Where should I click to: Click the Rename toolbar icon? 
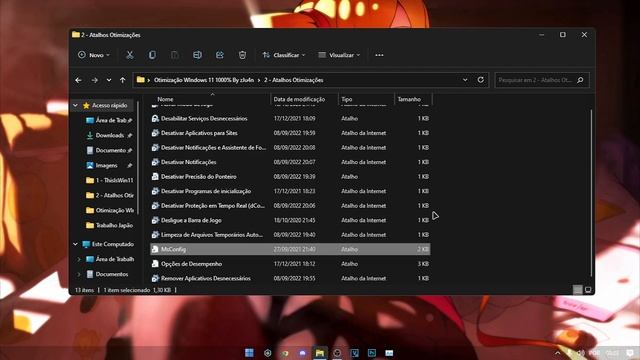pos(197,55)
